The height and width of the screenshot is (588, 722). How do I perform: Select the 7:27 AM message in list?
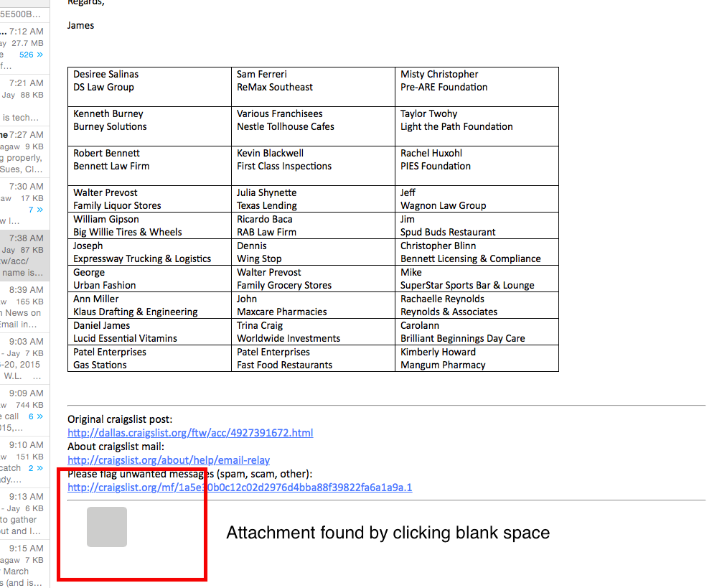tap(24, 151)
